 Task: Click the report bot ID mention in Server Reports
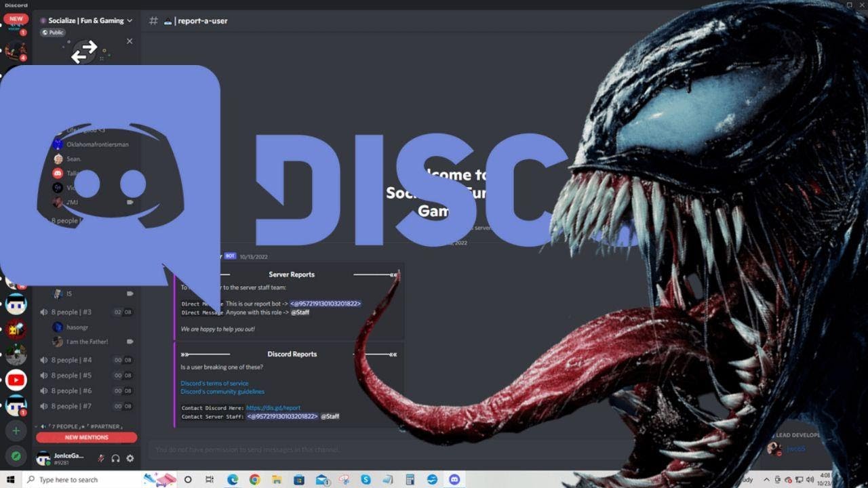pyautogui.click(x=325, y=304)
